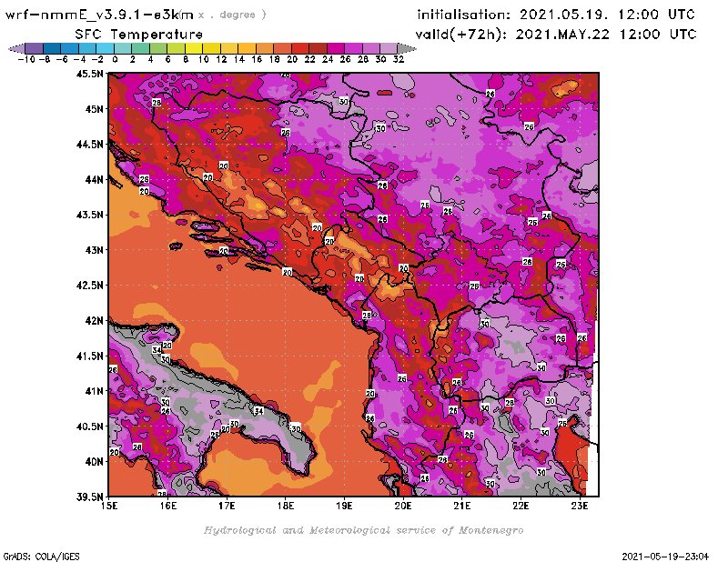Image resolution: width=728 pixels, height=562 pixels.
Task: Click the '41N' latitude label
Action: pyautogui.click(x=94, y=391)
